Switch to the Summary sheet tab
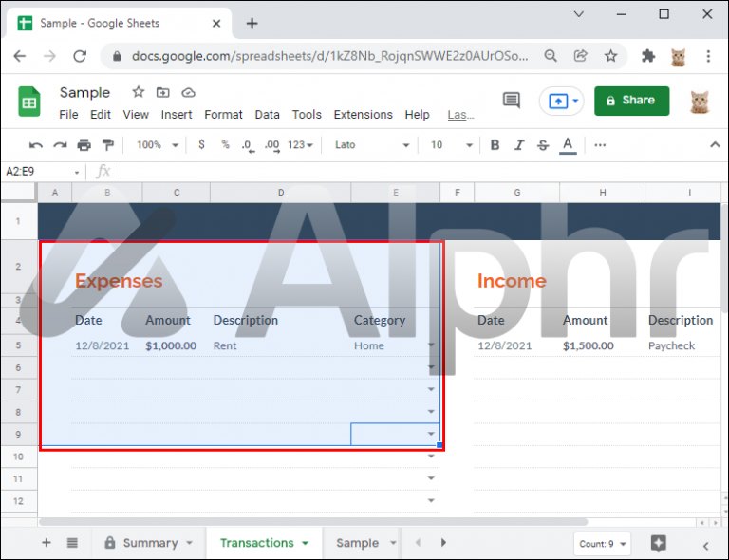Screen dimensions: 729x560 coord(150,543)
